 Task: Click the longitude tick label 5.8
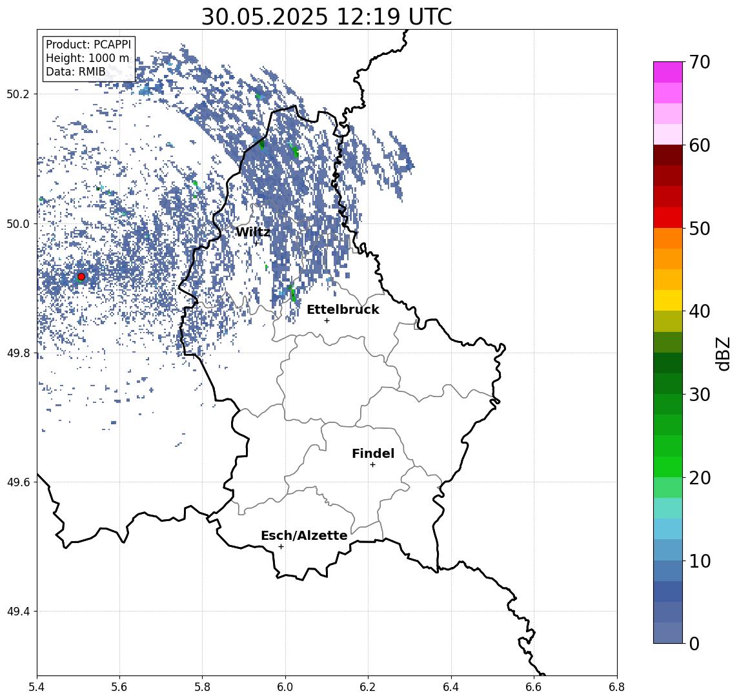(x=202, y=687)
